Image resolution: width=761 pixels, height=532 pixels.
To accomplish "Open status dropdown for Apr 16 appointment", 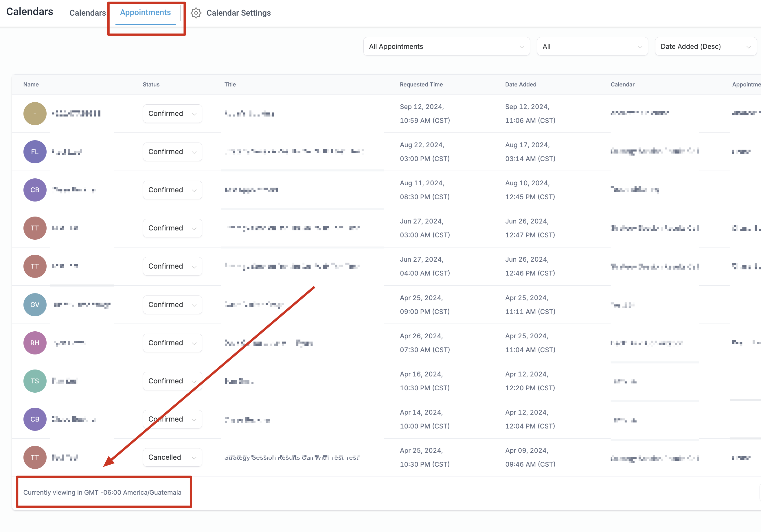I will click(x=172, y=381).
